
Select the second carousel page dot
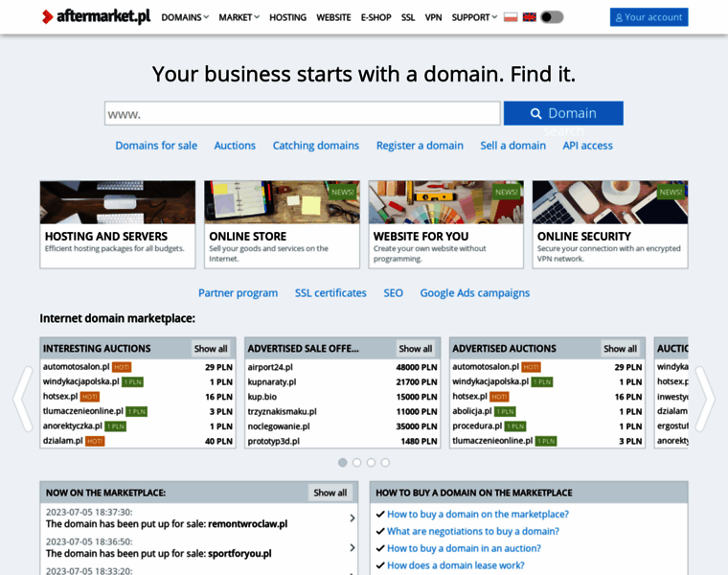pyautogui.click(x=356, y=463)
